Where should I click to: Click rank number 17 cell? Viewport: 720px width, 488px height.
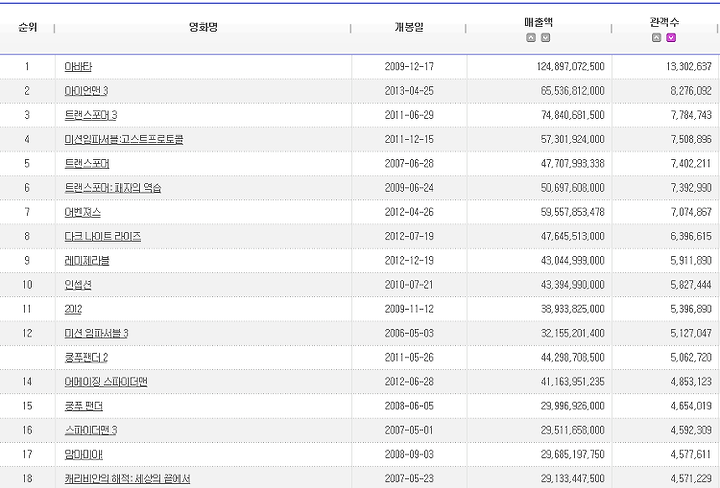click(x=27, y=454)
